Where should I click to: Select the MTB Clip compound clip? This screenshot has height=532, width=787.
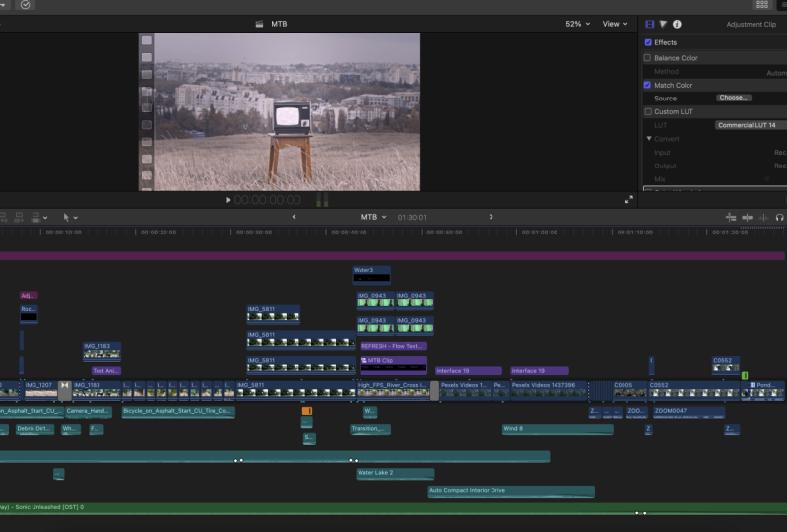[x=394, y=365]
